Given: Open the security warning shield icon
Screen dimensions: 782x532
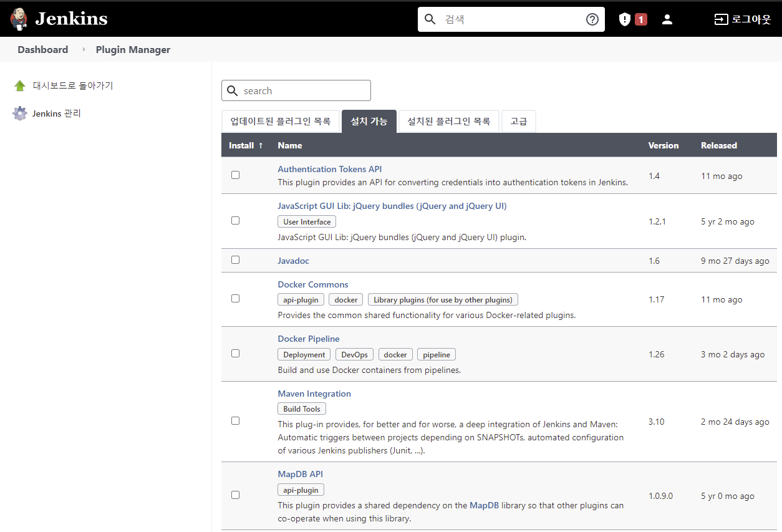Looking at the screenshot, I should click(x=625, y=19).
